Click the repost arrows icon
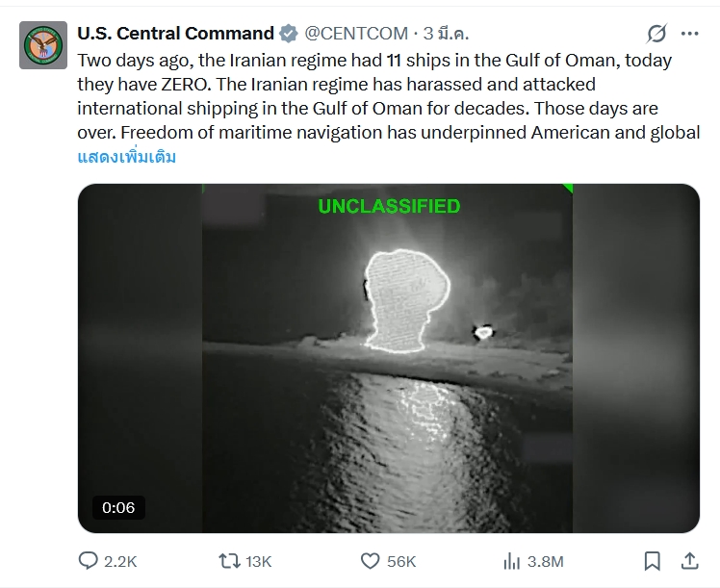 coord(229,560)
